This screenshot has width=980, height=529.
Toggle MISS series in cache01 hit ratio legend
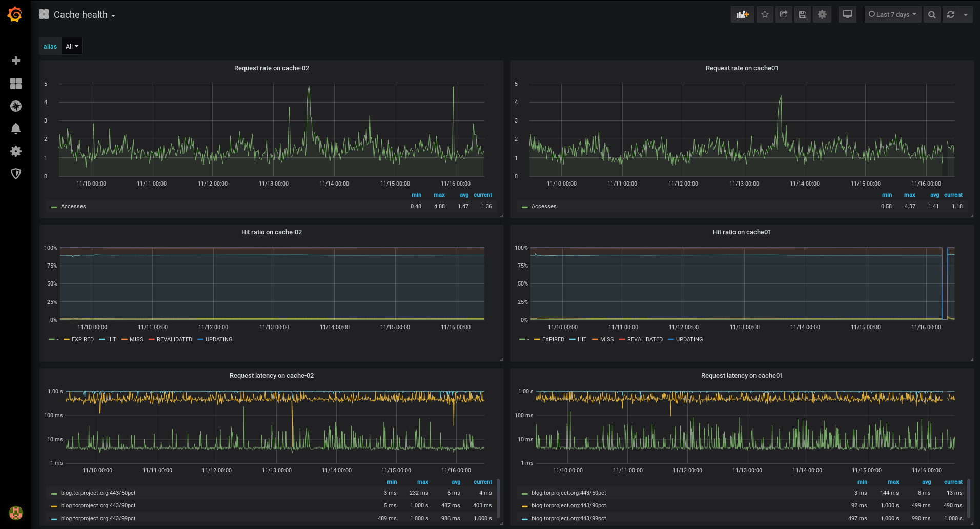coord(606,339)
